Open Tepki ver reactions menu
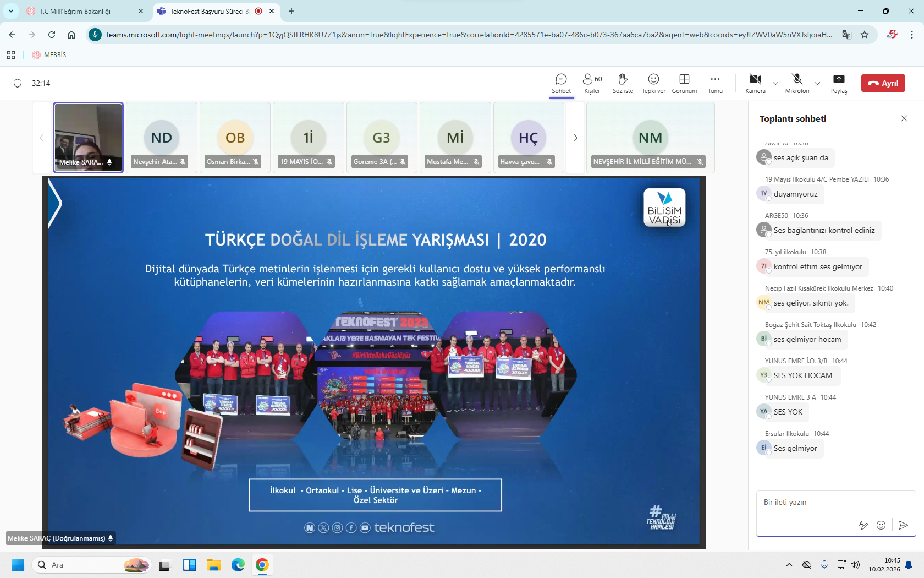 click(653, 83)
